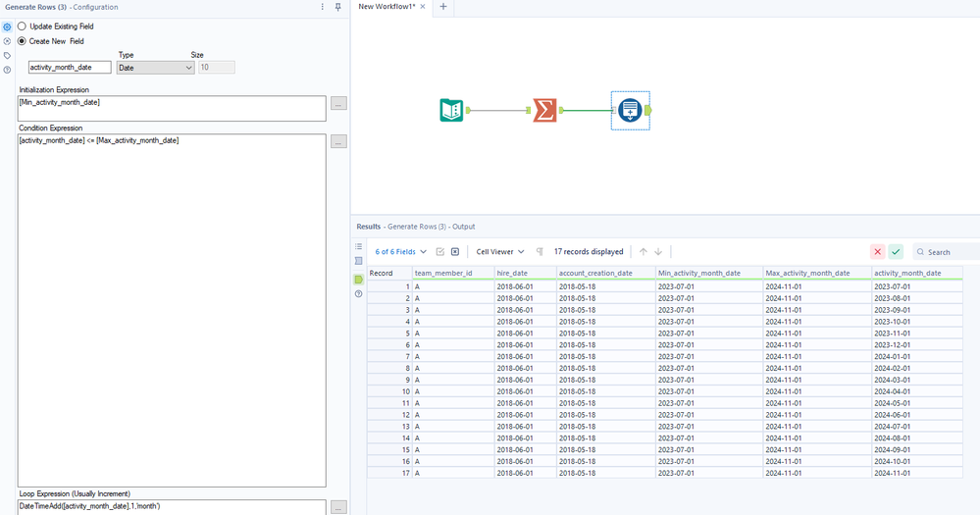Click the activity_month_date column header
Image resolution: width=980 pixels, height=515 pixels.
pos(917,273)
